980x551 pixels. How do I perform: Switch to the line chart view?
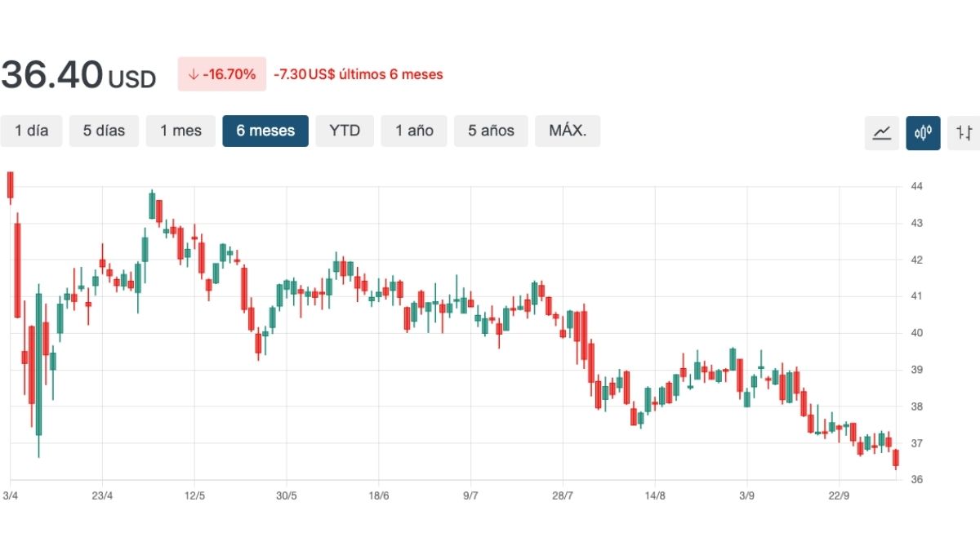click(x=882, y=132)
